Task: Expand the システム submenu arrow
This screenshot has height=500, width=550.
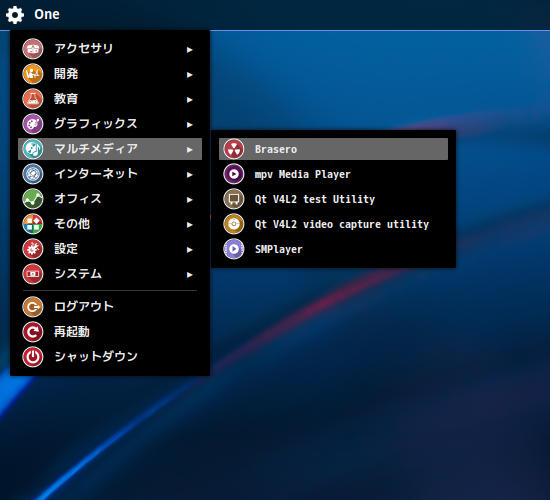Action: [x=190, y=274]
